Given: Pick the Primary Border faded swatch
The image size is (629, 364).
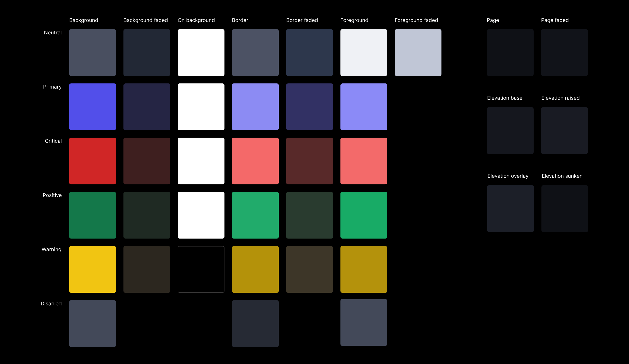Looking at the screenshot, I should (x=310, y=107).
